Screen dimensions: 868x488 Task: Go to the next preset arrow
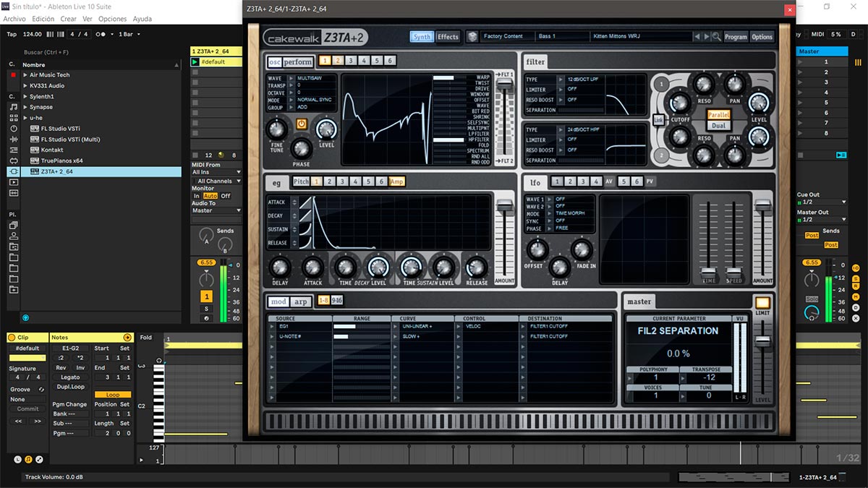tap(707, 36)
